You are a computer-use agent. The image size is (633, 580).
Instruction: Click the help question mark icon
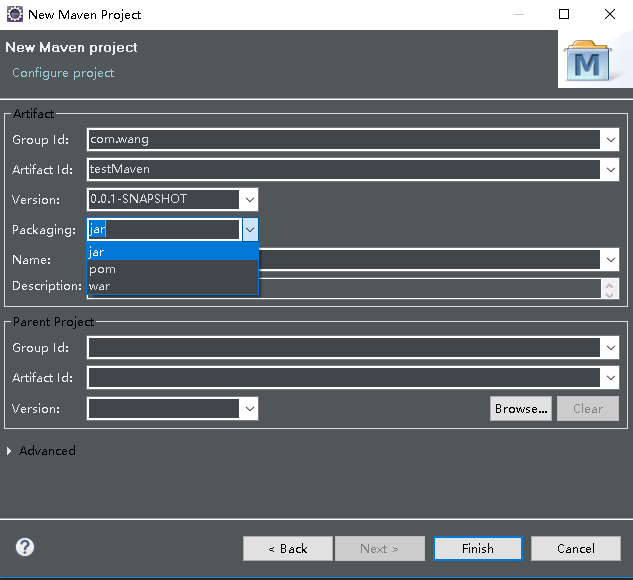pos(25,547)
